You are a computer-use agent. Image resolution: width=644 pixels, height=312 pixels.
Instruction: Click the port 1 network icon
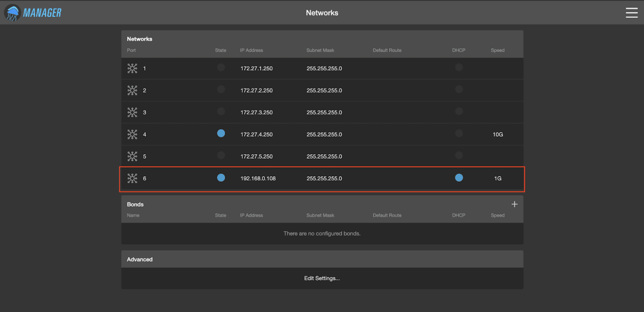click(x=132, y=68)
